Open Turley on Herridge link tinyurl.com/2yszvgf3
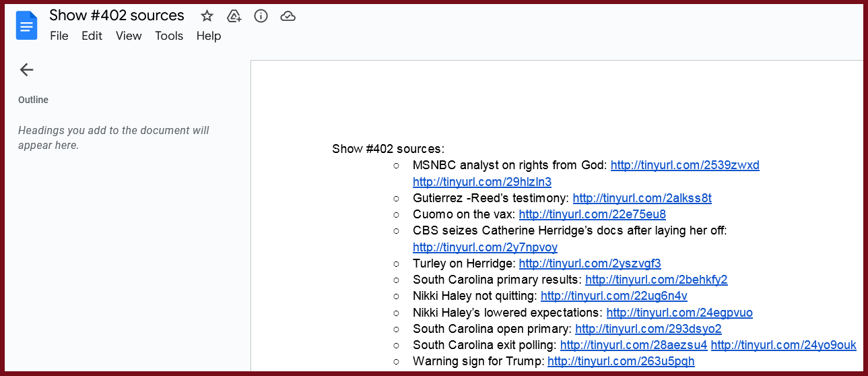Screen dimensions: 868x376 [x=590, y=263]
